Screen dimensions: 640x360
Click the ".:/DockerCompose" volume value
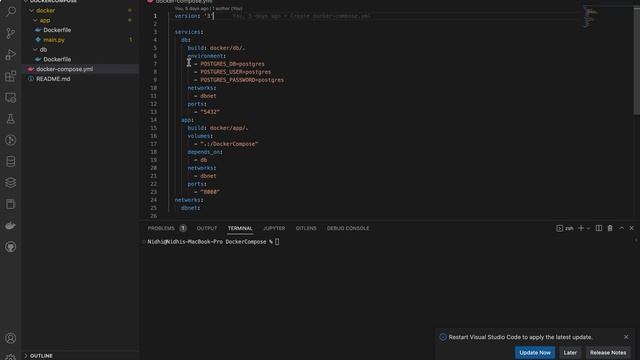[229, 144]
